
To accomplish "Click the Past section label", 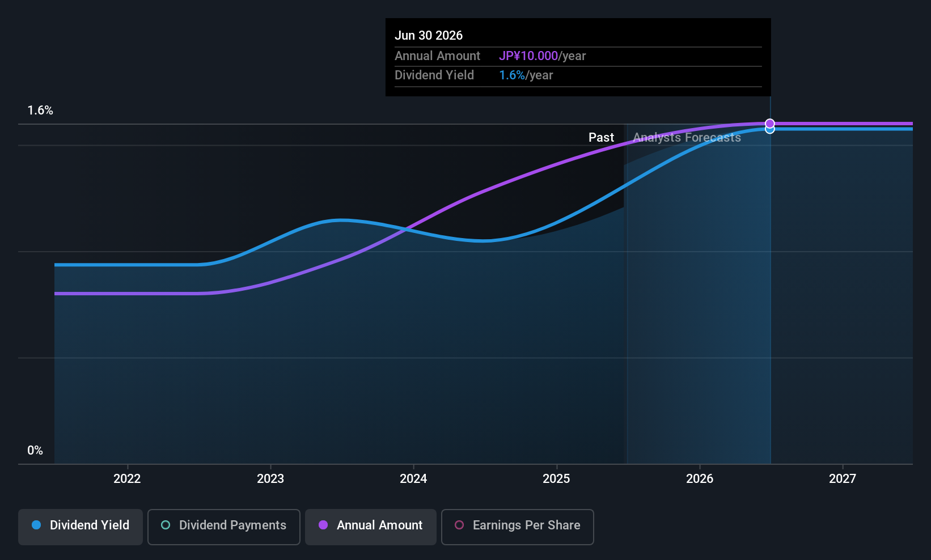I will 601,138.
